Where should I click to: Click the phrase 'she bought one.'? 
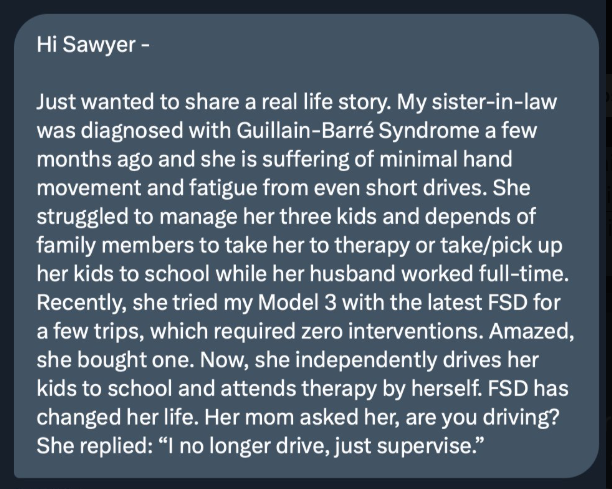115,360
